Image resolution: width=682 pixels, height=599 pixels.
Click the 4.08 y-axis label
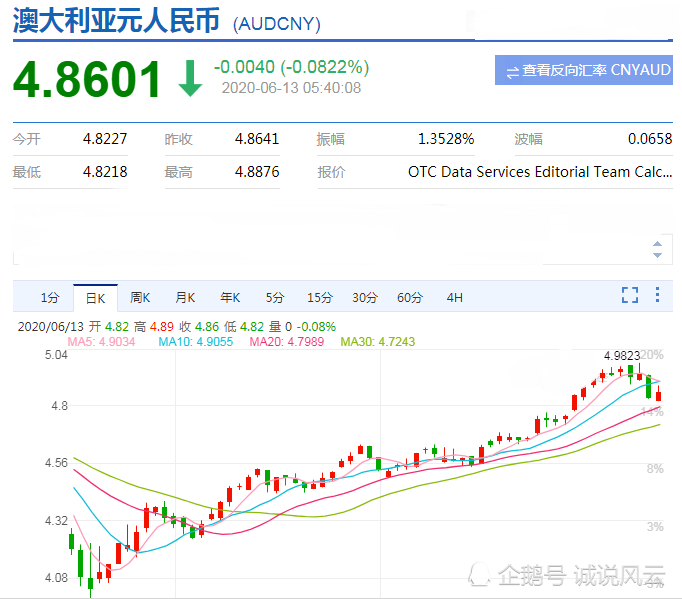pyautogui.click(x=56, y=578)
